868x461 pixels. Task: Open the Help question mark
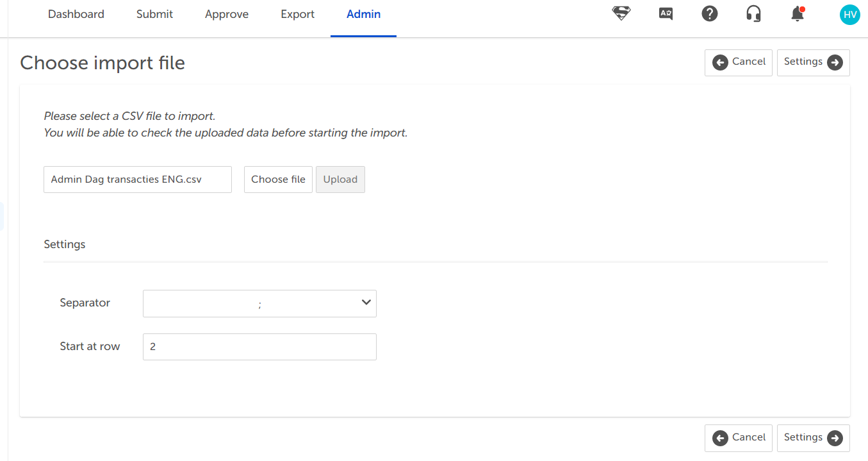coord(709,13)
